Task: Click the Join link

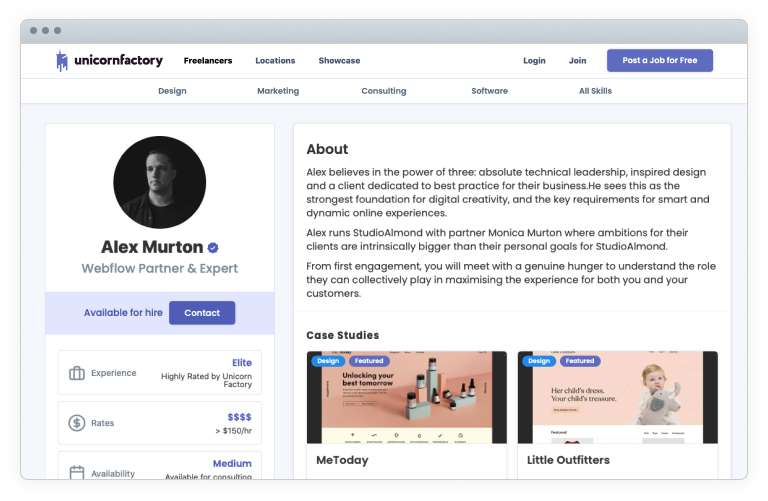Action: (577, 61)
